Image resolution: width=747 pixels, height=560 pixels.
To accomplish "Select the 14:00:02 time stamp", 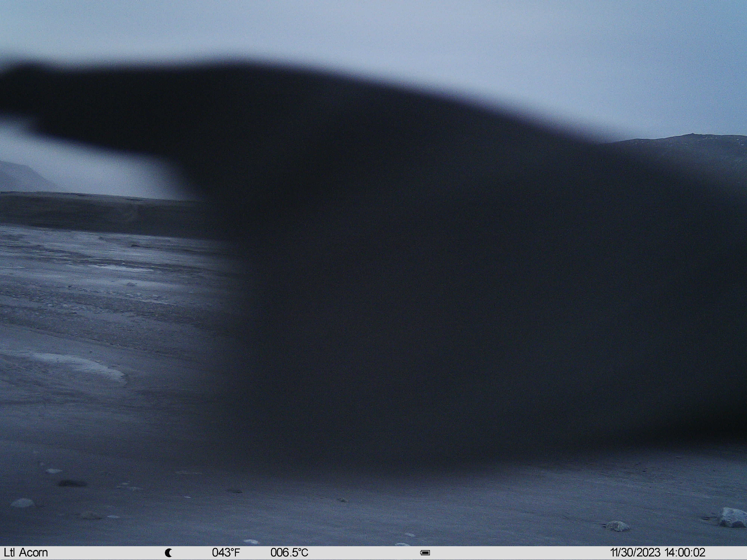I will pos(685,553).
